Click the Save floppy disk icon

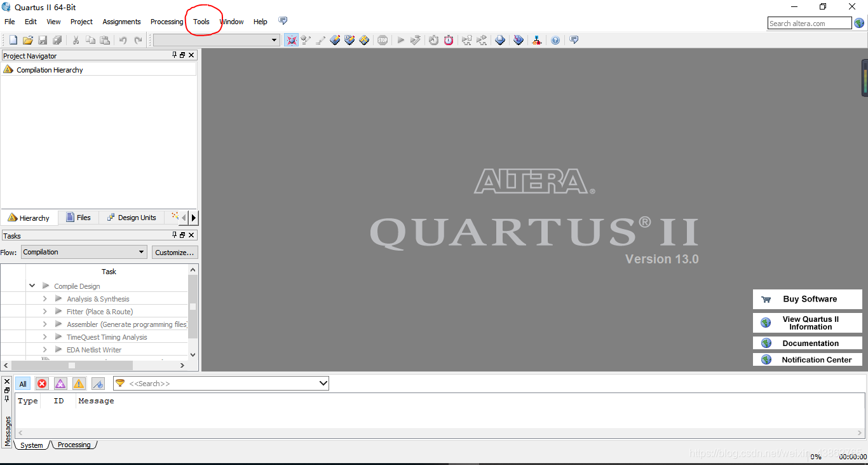(43, 40)
